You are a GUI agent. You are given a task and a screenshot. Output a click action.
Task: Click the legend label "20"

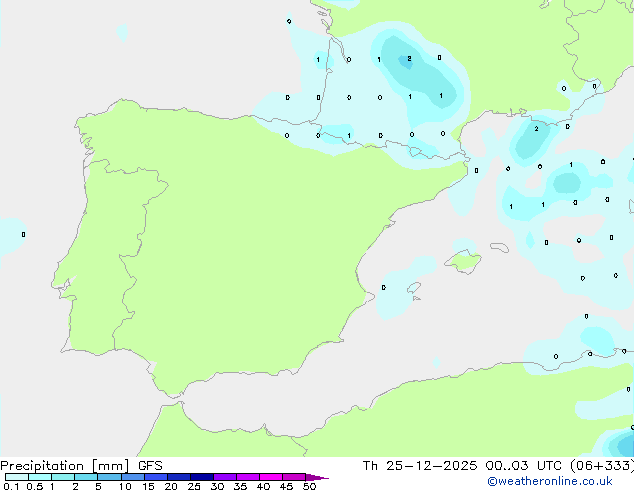coord(171,486)
